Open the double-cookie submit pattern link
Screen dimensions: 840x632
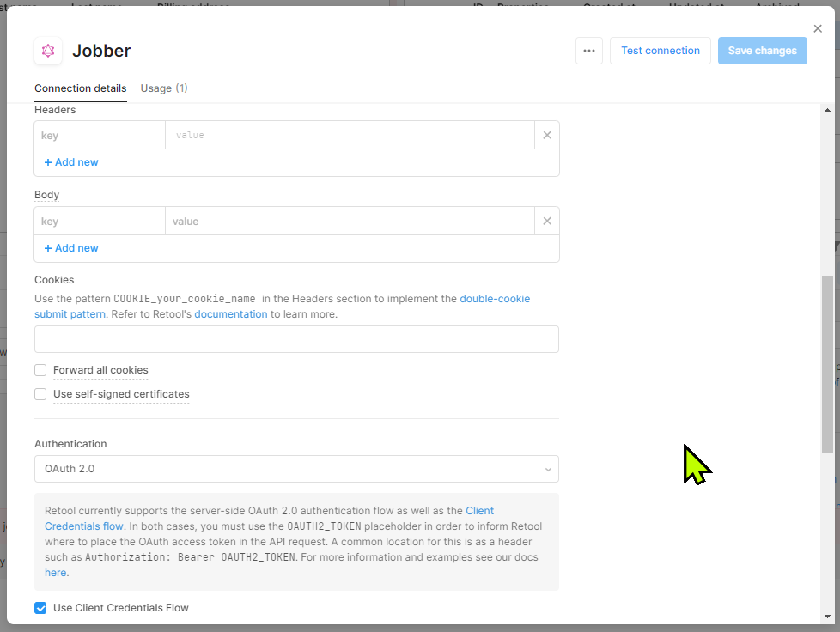click(495, 298)
